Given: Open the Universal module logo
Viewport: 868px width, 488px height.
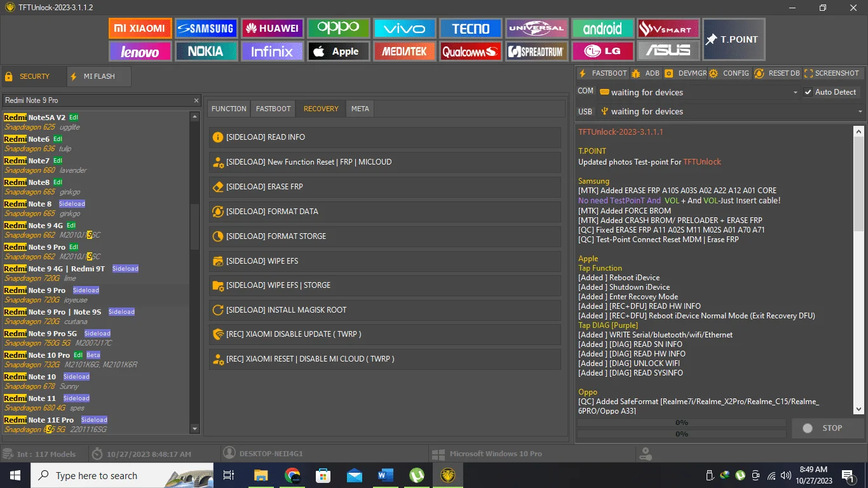Looking at the screenshot, I should click(536, 29).
